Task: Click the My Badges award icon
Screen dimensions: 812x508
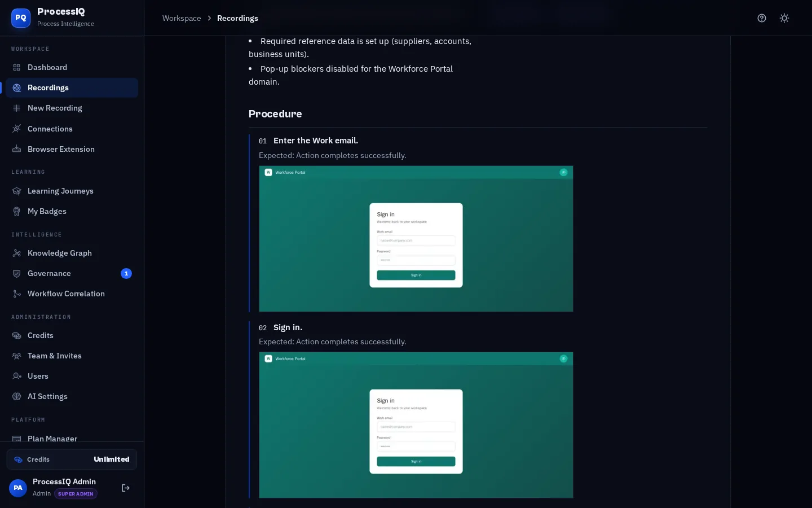Action: pos(17,212)
